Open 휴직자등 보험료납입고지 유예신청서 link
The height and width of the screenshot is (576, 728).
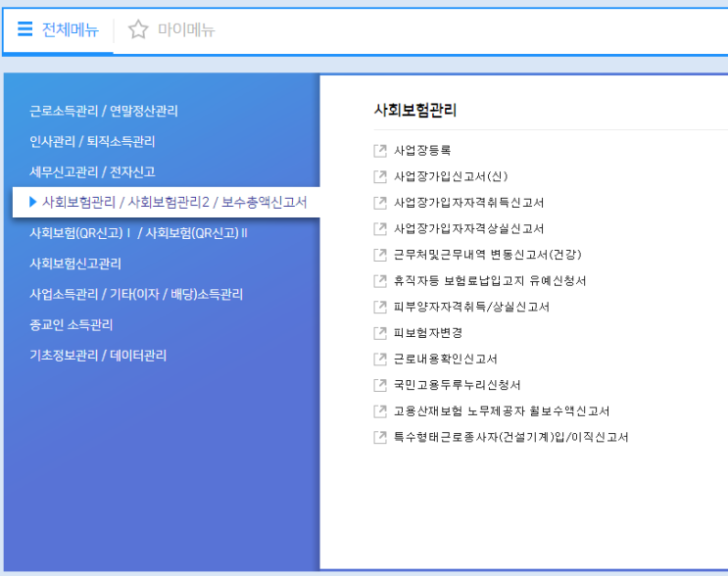[x=490, y=280]
